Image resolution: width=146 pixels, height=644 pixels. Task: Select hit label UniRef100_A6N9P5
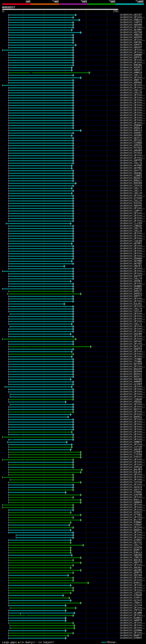(131, 382)
